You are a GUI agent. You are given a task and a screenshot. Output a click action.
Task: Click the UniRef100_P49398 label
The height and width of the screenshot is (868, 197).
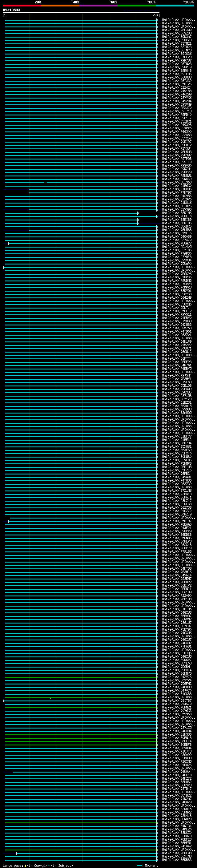(176, 125)
